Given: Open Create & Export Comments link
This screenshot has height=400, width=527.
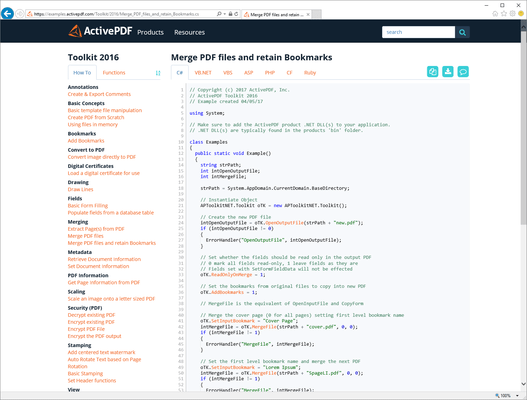Looking at the screenshot, I should coord(99,94).
